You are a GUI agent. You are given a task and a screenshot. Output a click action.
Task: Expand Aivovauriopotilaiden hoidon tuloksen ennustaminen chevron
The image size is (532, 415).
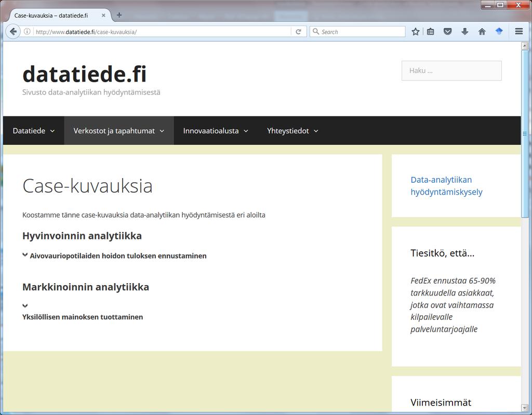(25, 255)
